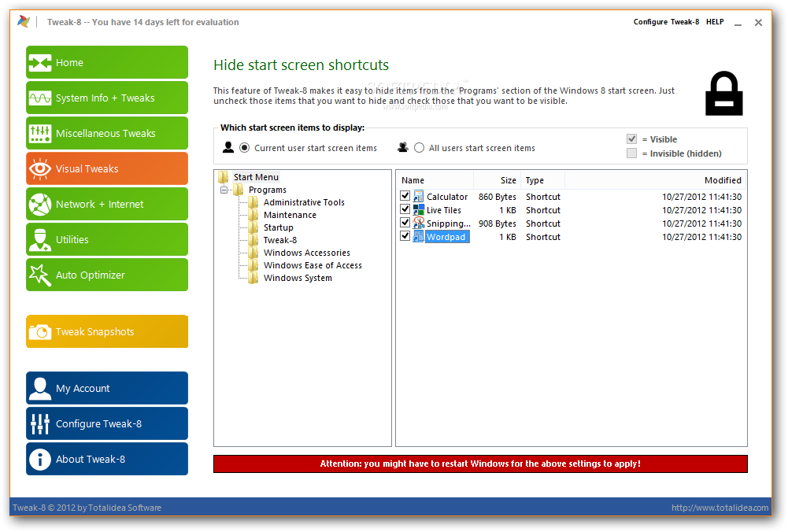788x532 pixels.
Task: Click the About Tweak-8 info icon
Action: [40, 459]
